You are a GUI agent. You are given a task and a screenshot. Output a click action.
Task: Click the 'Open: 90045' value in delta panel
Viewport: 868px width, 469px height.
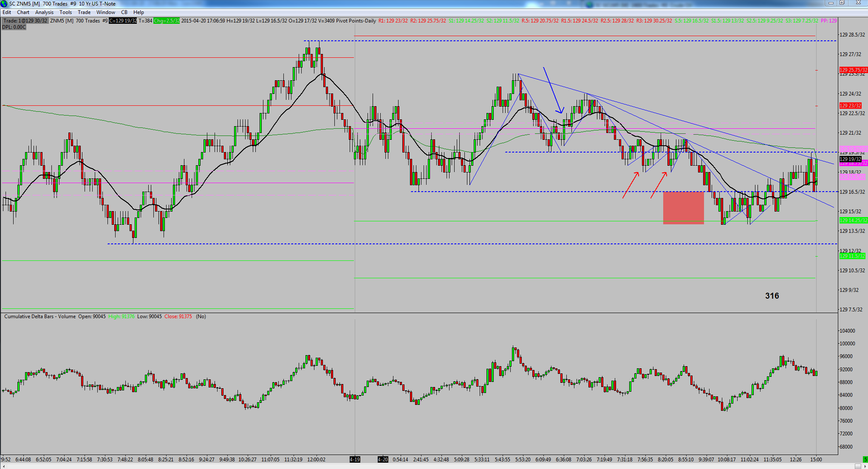coord(92,316)
